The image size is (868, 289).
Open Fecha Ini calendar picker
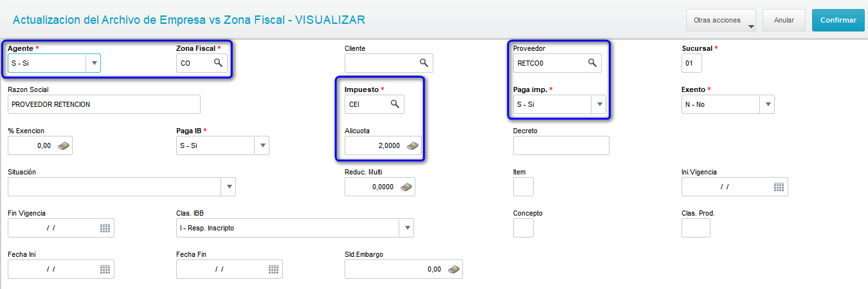105,269
